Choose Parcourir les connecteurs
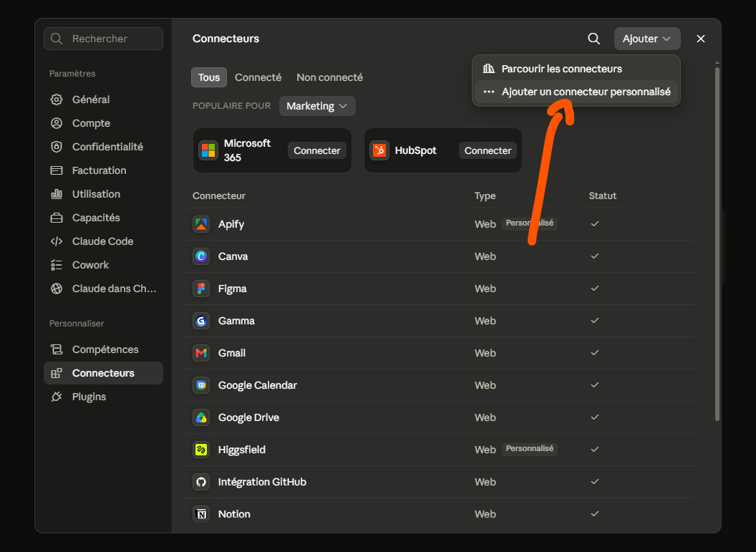 coord(576,69)
